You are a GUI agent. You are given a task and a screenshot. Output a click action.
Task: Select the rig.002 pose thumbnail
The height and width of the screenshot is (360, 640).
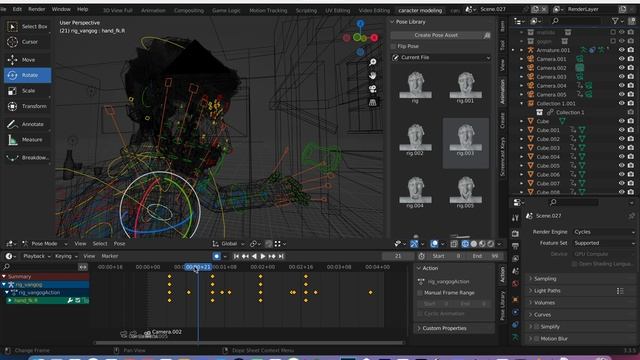[415, 142]
